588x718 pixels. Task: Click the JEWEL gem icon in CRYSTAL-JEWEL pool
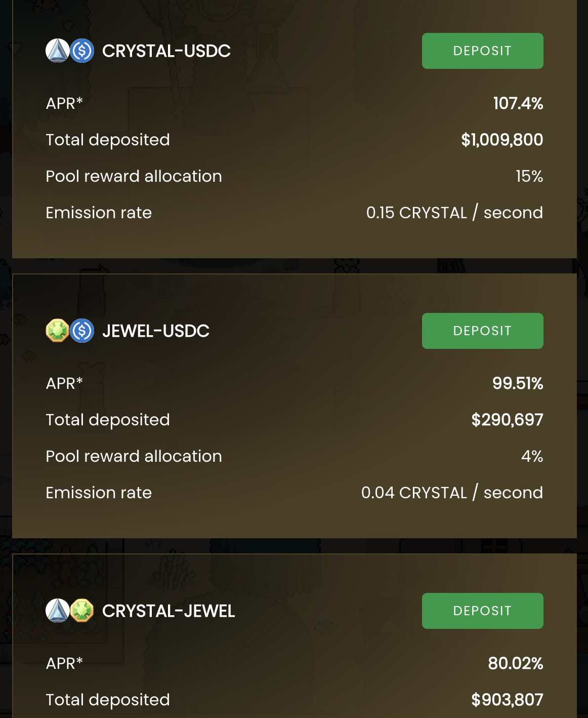click(82, 611)
